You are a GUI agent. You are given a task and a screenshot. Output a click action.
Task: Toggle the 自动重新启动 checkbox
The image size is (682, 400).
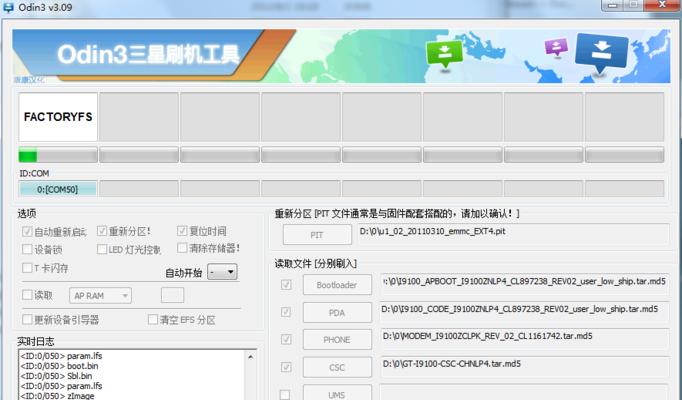[x=27, y=231]
